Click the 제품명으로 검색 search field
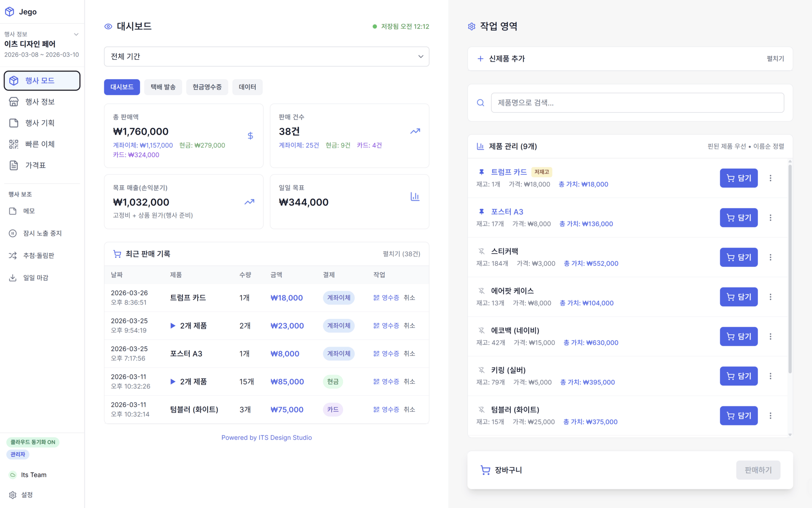The height and width of the screenshot is (508, 812). 637,102
